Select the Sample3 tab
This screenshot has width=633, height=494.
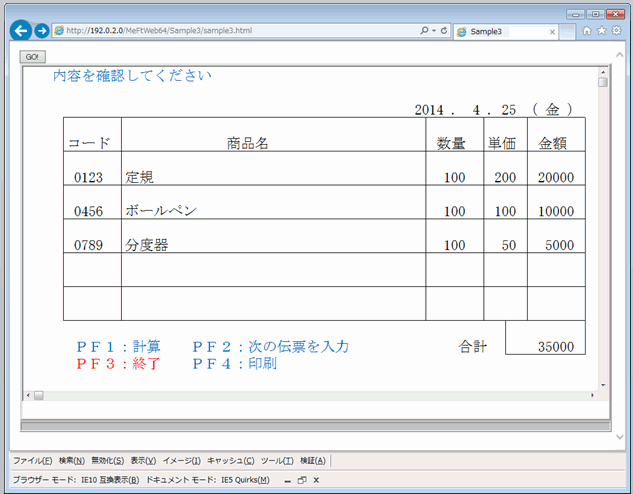505,31
